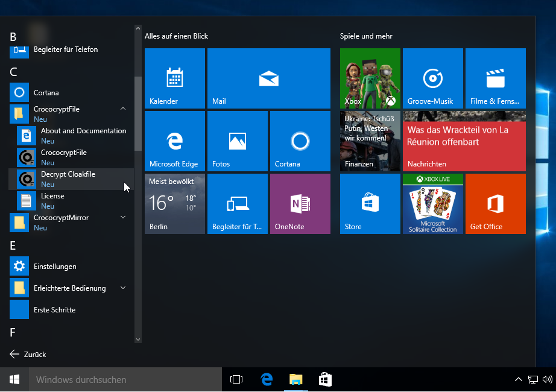Launch Microsoft Edge tile

175,141
